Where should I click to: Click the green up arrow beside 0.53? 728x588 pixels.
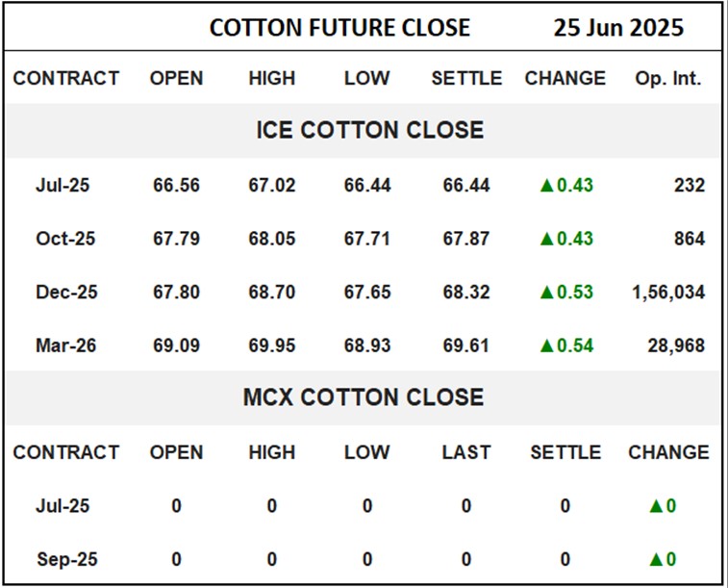click(547, 293)
